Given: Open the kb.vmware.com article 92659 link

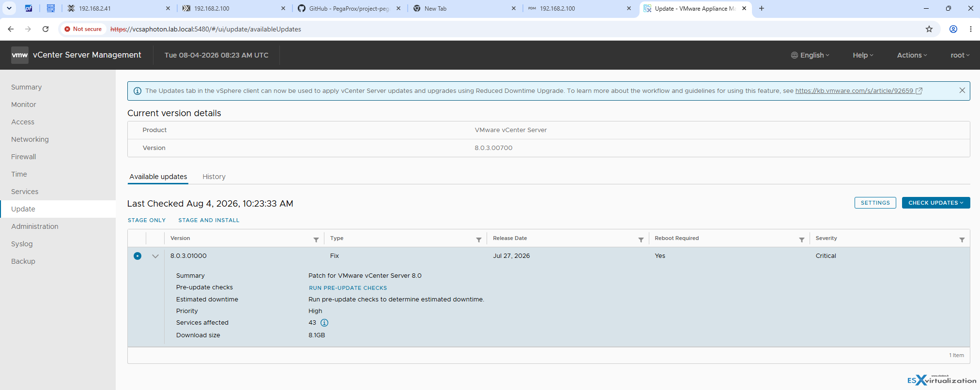Looking at the screenshot, I should point(854,91).
